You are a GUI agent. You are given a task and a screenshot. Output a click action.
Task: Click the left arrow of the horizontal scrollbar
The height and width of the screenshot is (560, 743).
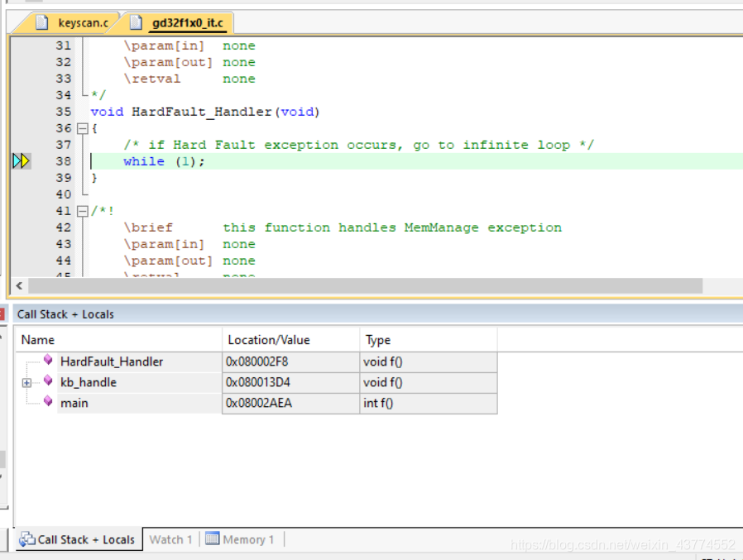(18, 285)
